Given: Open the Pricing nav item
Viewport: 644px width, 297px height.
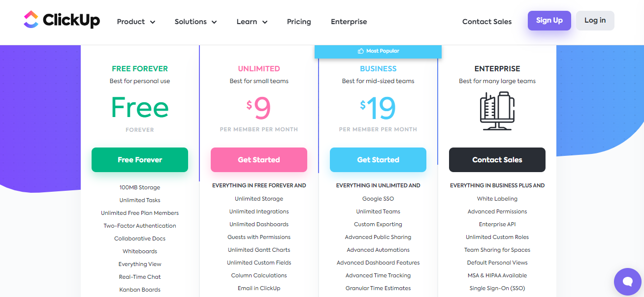Looking at the screenshot, I should coord(299,22).
